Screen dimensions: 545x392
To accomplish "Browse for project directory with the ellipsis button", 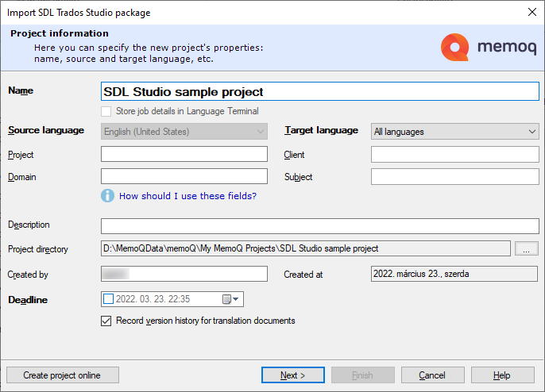I will (x=526, y=249).
